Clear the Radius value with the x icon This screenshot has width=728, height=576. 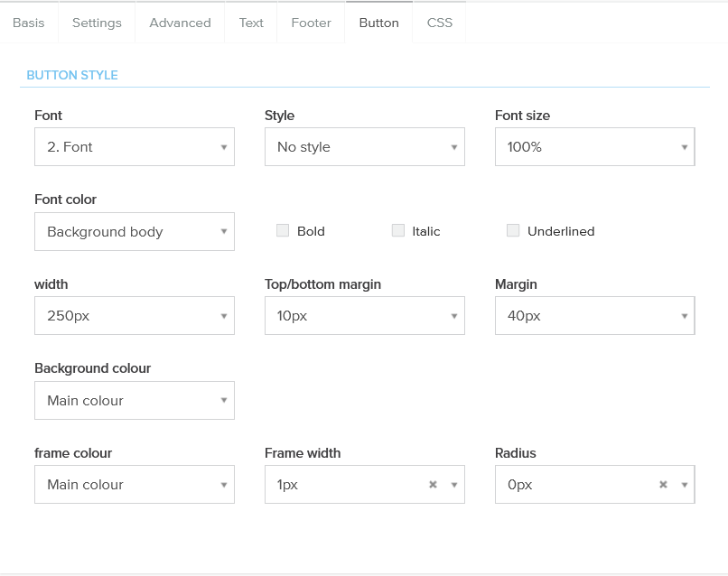(663, 485)
